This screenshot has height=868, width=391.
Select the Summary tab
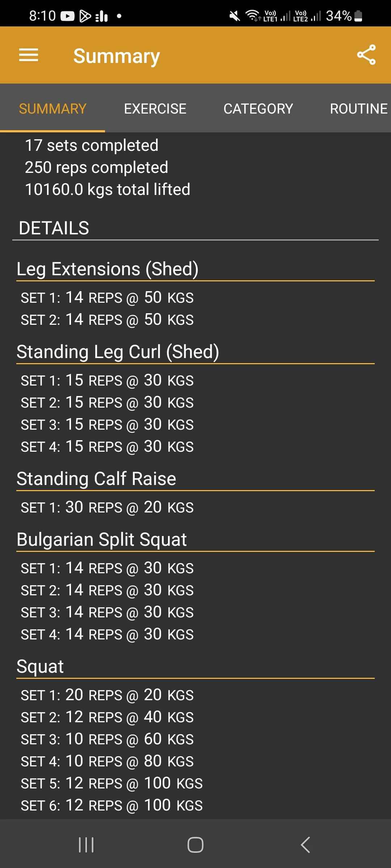52,109
